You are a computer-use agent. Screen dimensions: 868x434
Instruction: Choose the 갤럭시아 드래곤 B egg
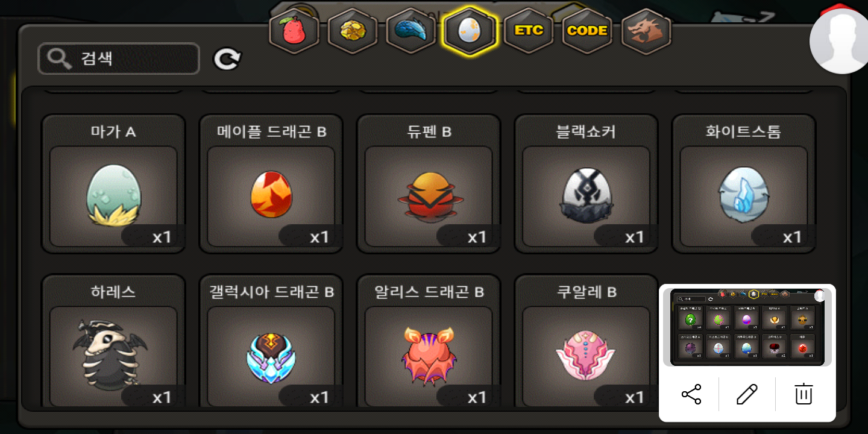point(271,341)
